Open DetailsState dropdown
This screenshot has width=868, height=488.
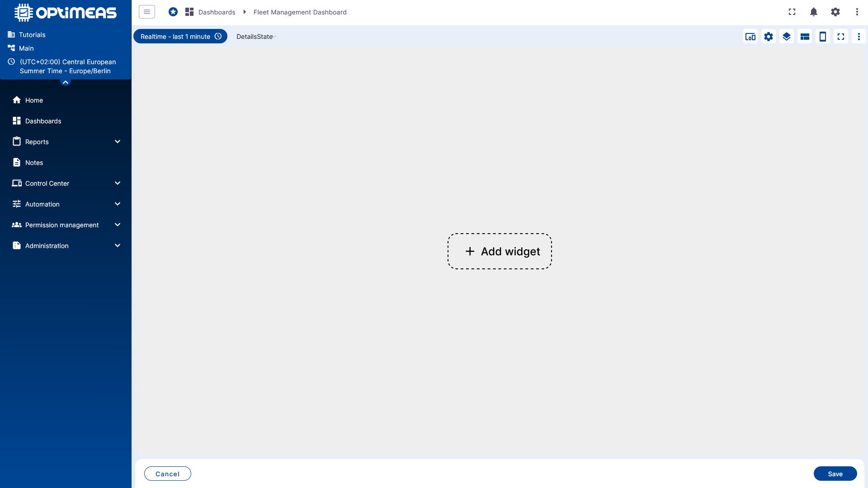[x=256, y=37]
